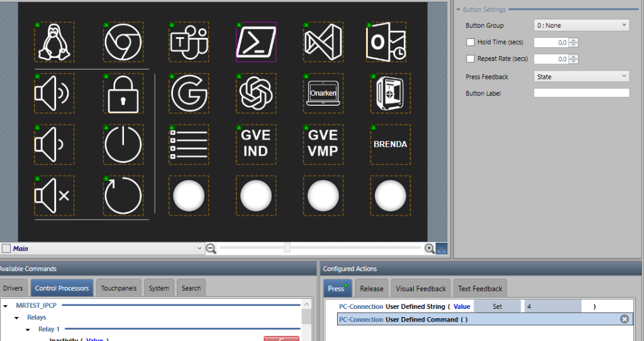Switch to the Control Processors tab
The image size is (644, 341).
pyautogui.click(x=62, y=288)
